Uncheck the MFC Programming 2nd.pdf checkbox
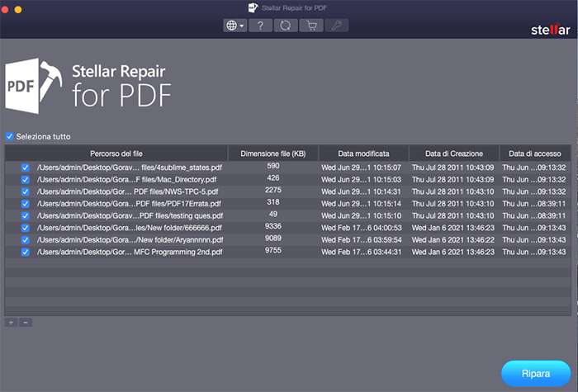 25,253
